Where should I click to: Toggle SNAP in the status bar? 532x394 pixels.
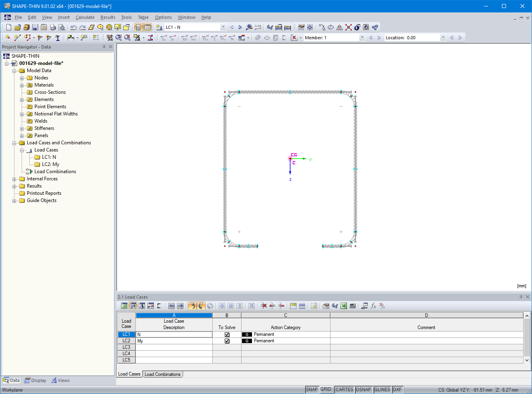[312, 390]
